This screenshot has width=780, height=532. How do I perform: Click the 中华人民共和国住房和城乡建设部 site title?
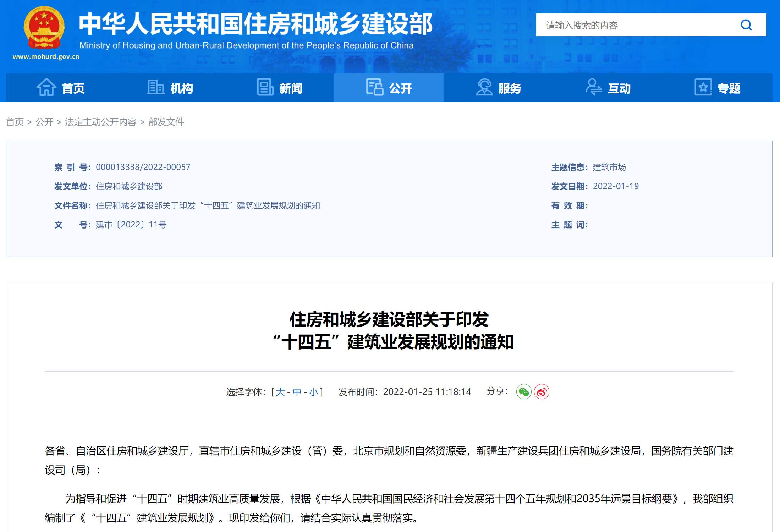256,24
